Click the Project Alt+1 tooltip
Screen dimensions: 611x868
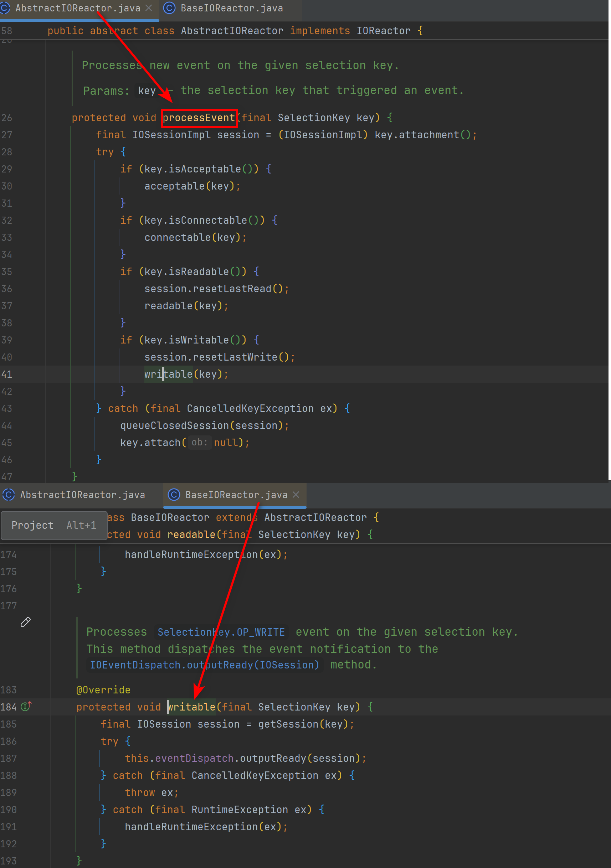point(54,525)
